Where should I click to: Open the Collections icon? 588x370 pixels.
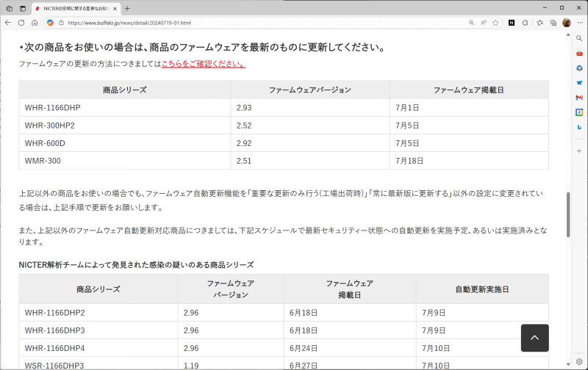[553, 23]
